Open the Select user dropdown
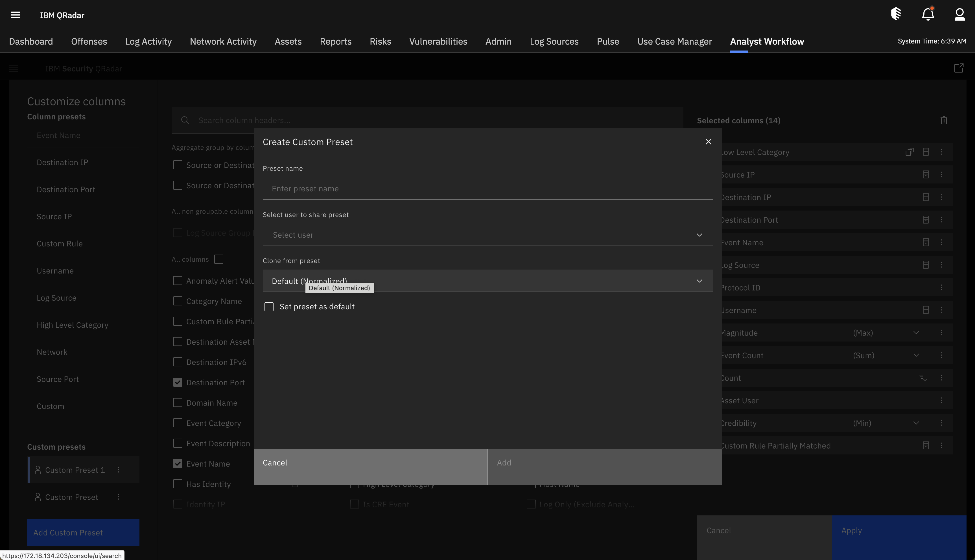 699,235
